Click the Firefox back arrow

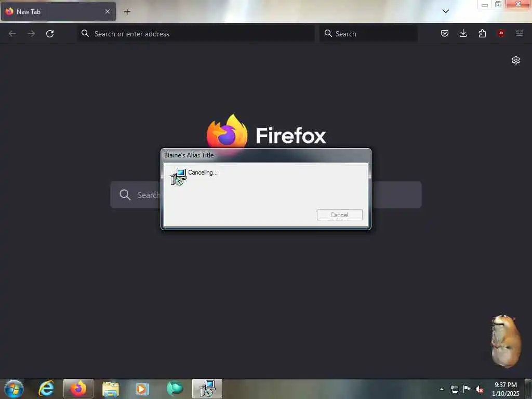[12, 34]
